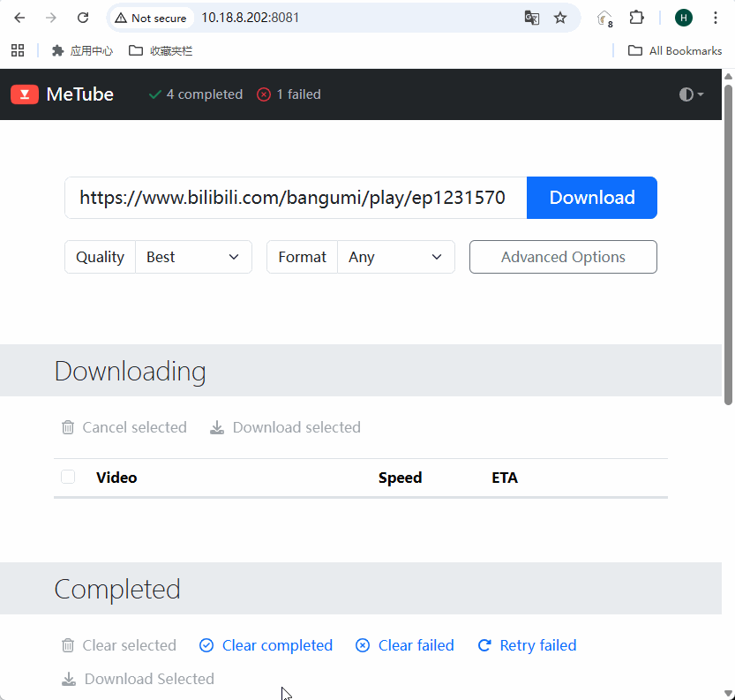The height and width of the screenshot is (700, 735).
Task: Click the green completed checkmark icon
Action: [x=154, y=94]
